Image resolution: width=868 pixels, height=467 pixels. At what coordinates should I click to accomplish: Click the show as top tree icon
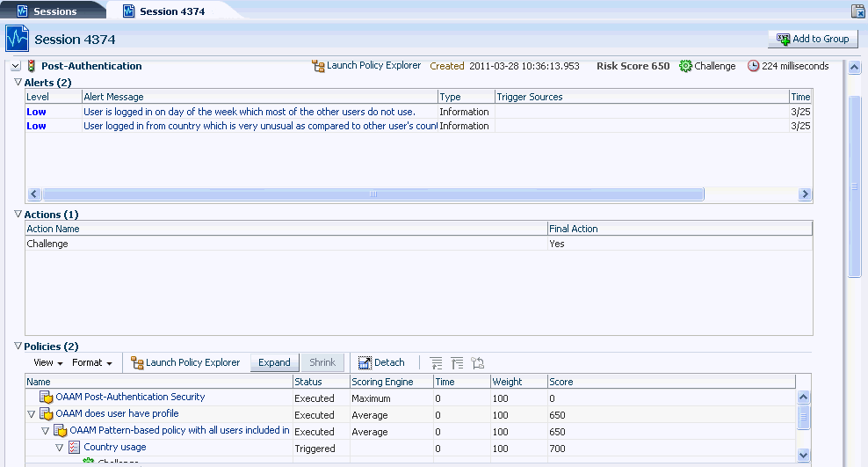(x=478, y=363)
